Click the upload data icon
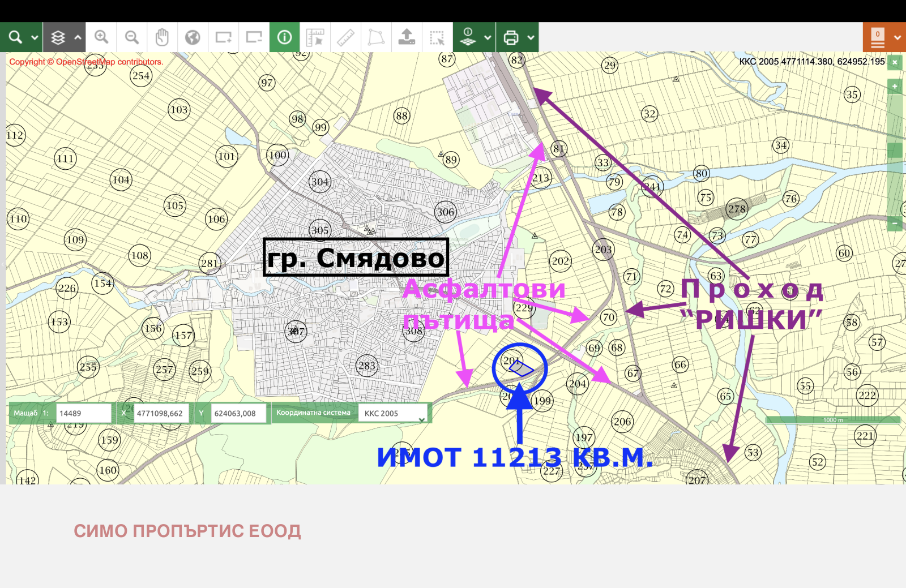The image size is (906, 588). tap(407, 37)
